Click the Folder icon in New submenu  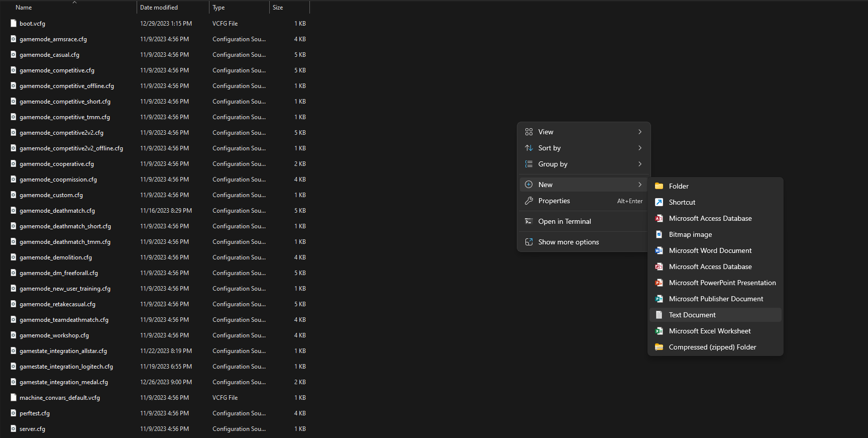[659, 186]
